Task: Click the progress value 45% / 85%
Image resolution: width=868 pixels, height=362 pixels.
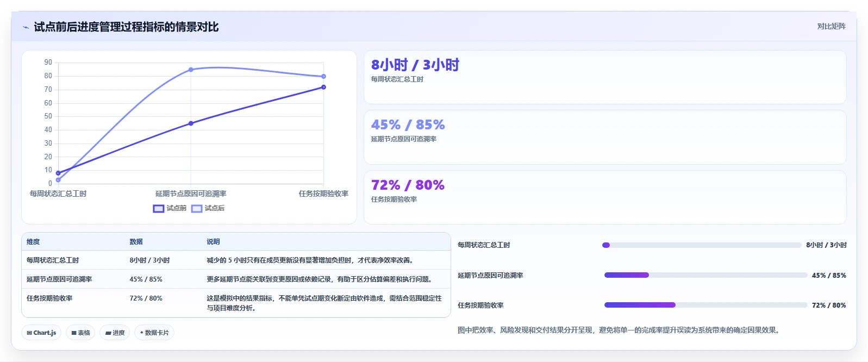Action: pos(829,276)
